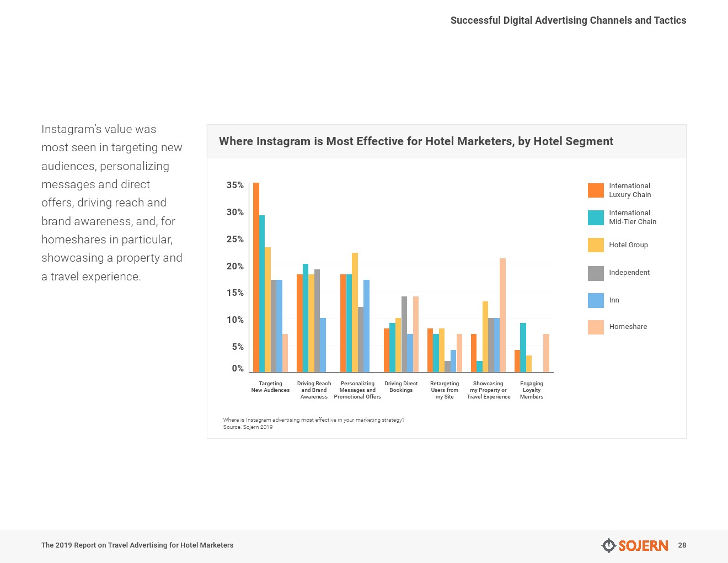Click the tall Homeshare bar in Showcasing my Property
Viewport: 728px width, 563px height.
coord(502,315)
